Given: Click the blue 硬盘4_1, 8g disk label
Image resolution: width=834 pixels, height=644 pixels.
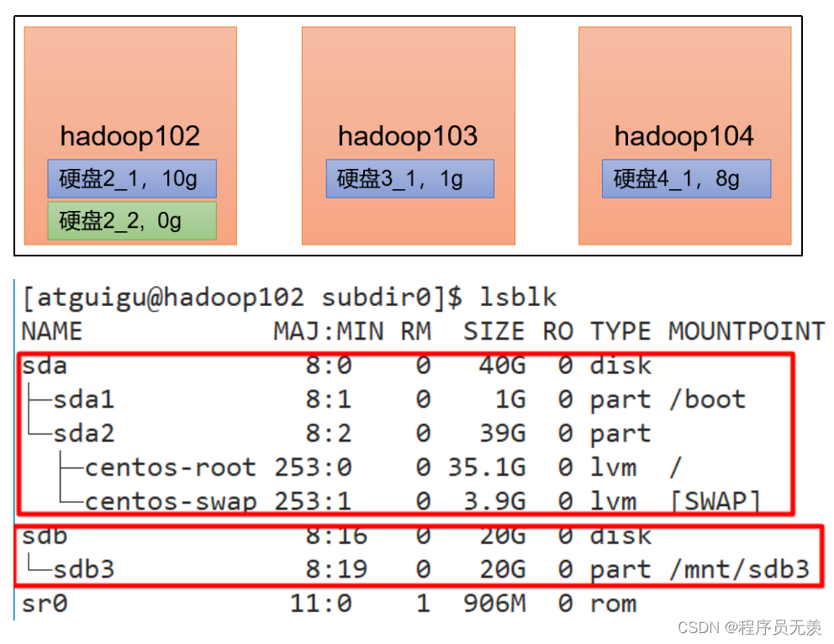Looking at the screenshot, I should tap(685, 177).
